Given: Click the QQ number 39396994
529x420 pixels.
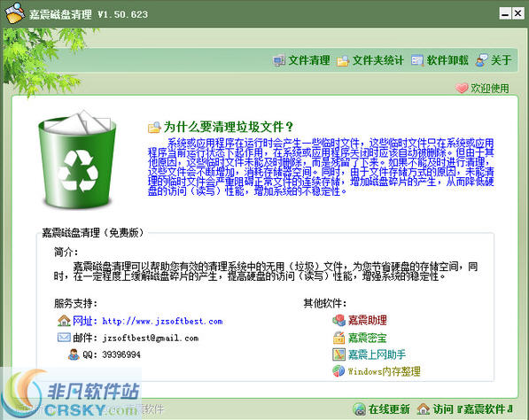Looking at the screenshot, I should click(x=121, y=354).
